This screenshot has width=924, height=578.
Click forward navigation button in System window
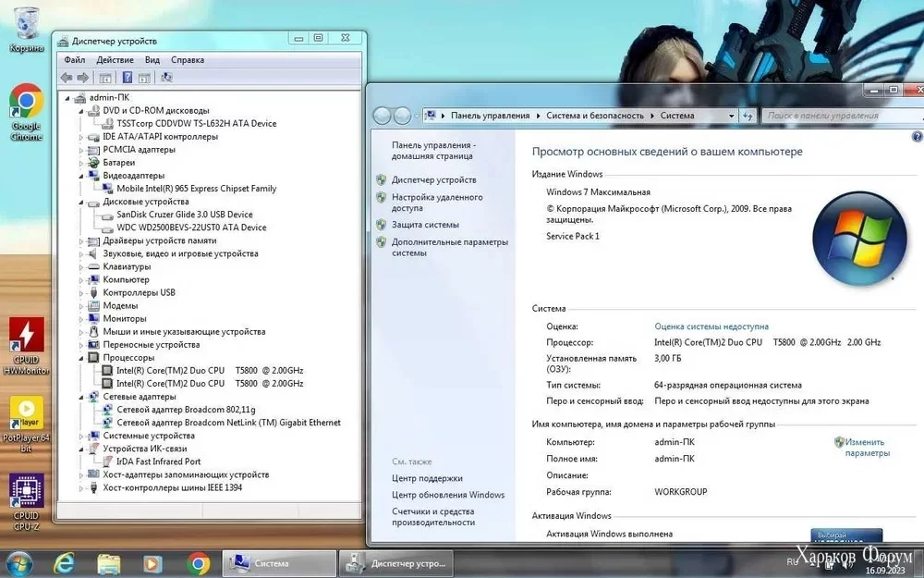(x=402, y=116)
